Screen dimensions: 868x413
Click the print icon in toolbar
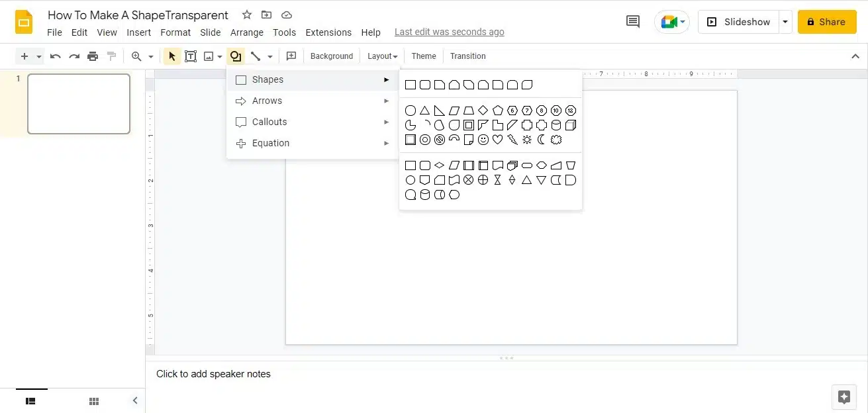pos(93,56)
